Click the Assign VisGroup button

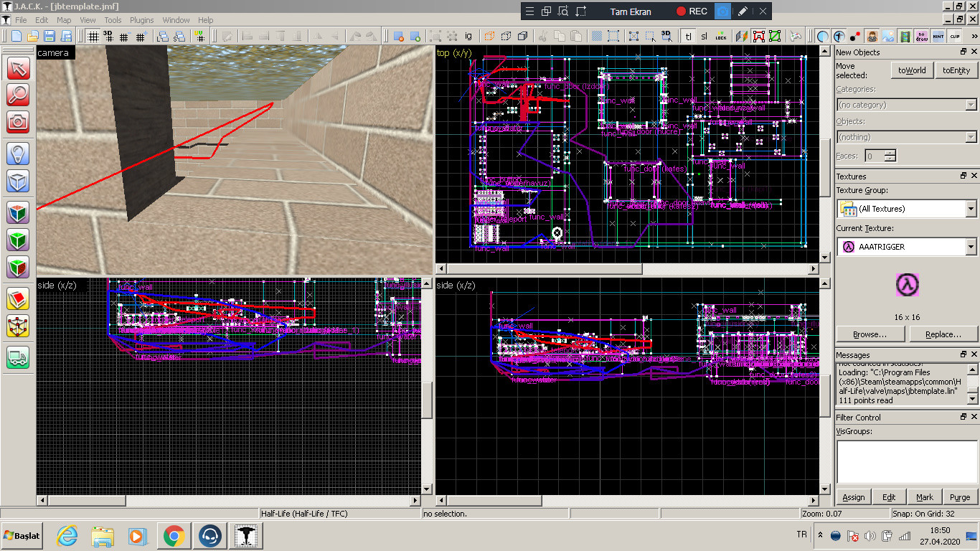853,496
